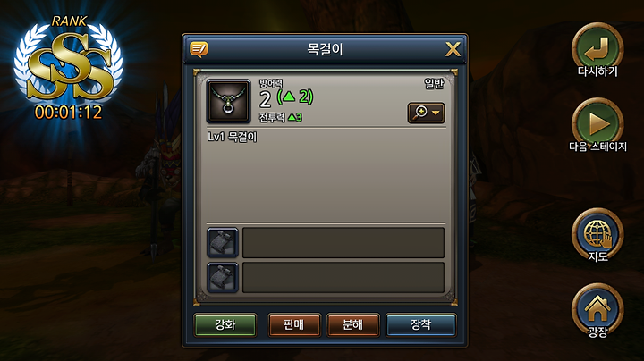Equip the item with the 장착 button
644x361 pixels.
421,325
